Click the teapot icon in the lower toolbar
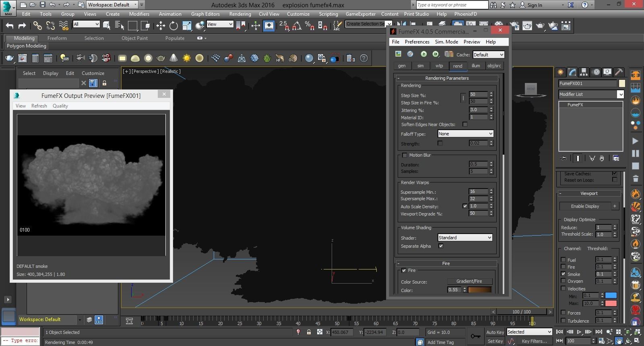This screenshot has width=644, height=346. point(9,58)
